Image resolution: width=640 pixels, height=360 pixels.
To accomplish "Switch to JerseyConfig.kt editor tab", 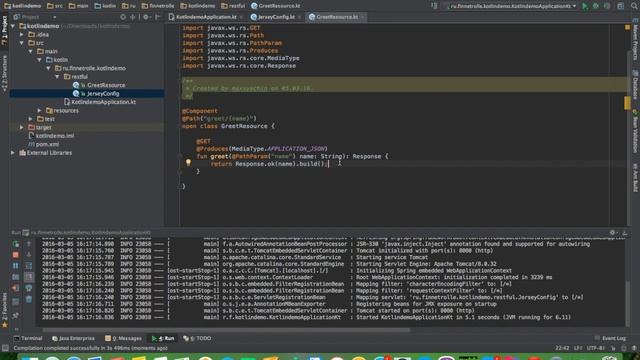I will coord(276,17).
